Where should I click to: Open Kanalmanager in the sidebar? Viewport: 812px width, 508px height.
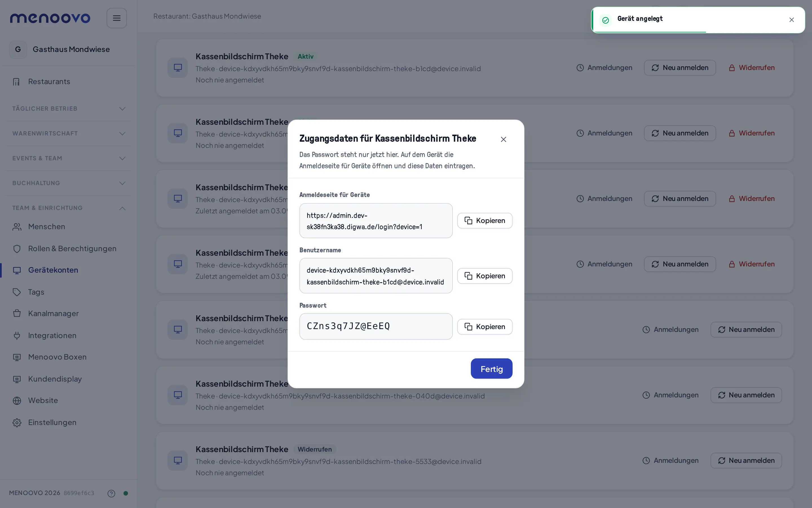[69, 314]
